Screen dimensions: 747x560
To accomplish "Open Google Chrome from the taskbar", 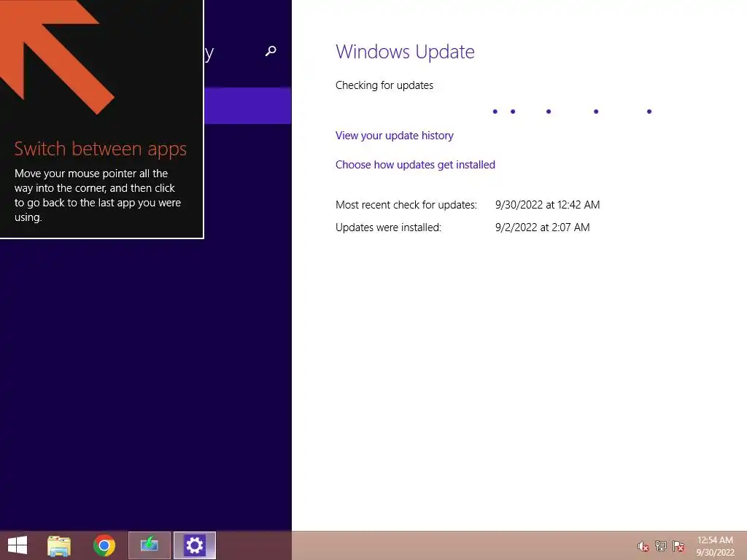I will [x=104, y=545].
